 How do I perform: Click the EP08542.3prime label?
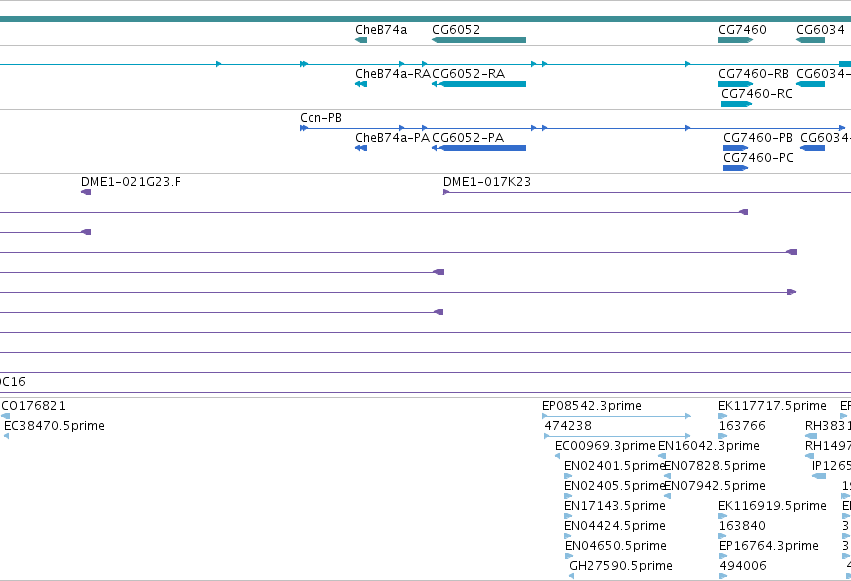592,406
